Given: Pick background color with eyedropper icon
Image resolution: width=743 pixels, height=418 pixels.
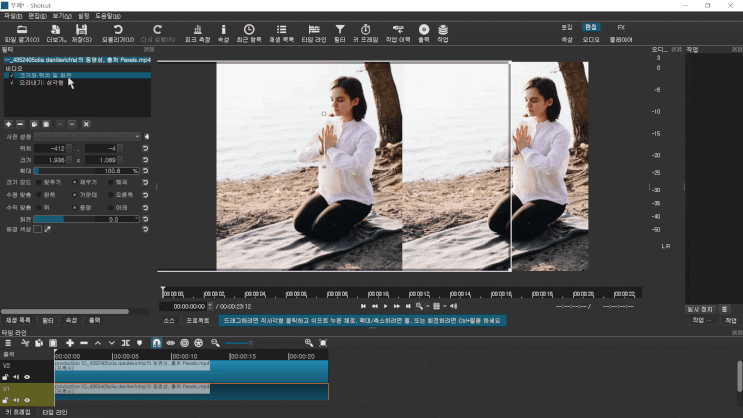Looking at the screenshot, I should coord(47,229).
